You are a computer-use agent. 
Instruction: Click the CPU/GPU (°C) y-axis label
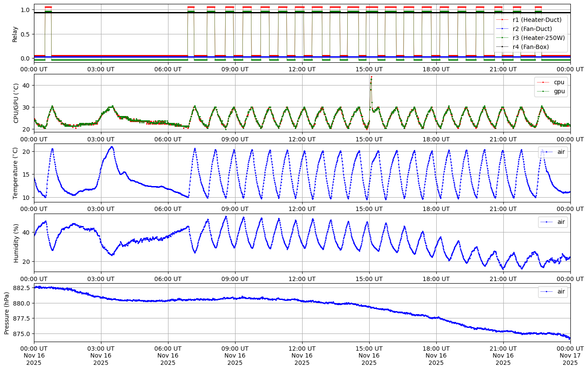tap(16, 103)
